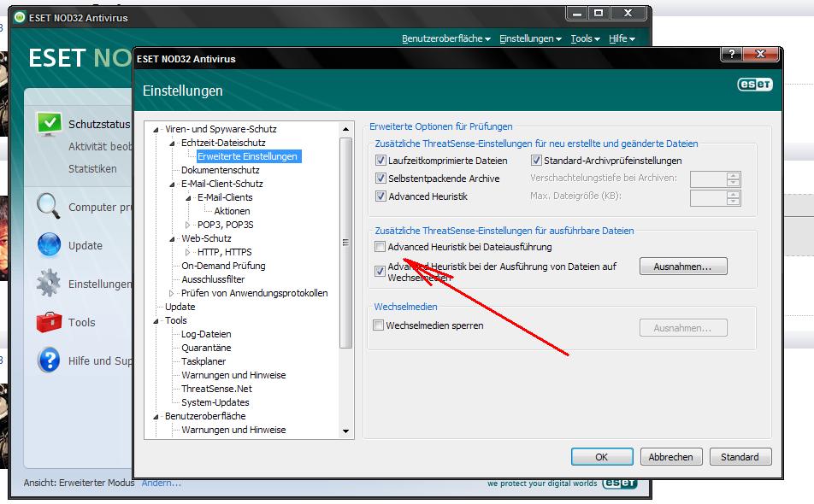Open Update via the globe icon
The width and height of the screenshot is (814, 504).
click(x=49, y=245)
